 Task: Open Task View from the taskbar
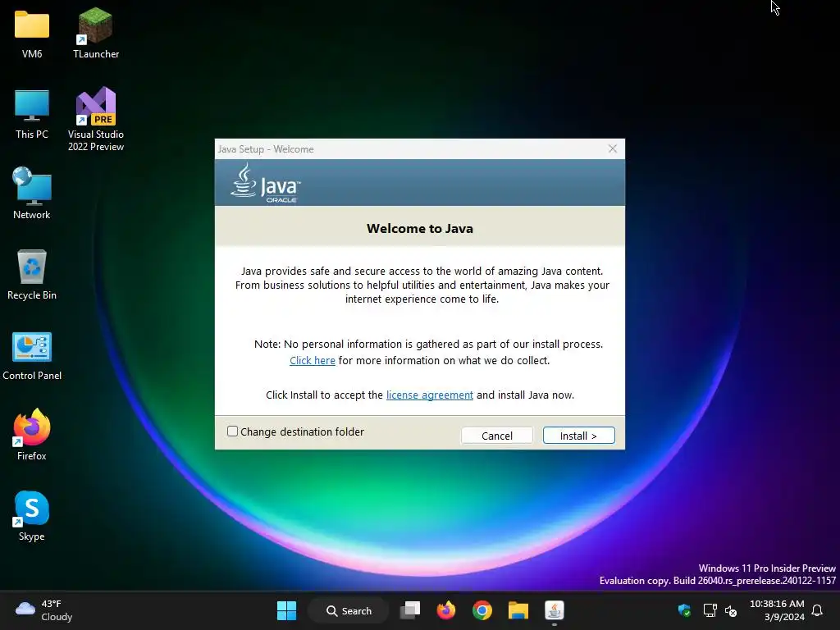click(410, 610)
